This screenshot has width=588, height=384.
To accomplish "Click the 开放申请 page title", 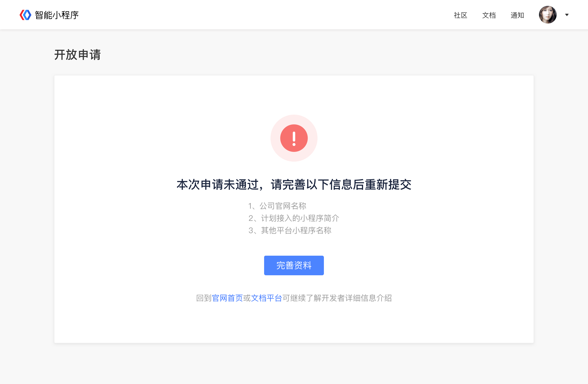I will pos(78,55).
